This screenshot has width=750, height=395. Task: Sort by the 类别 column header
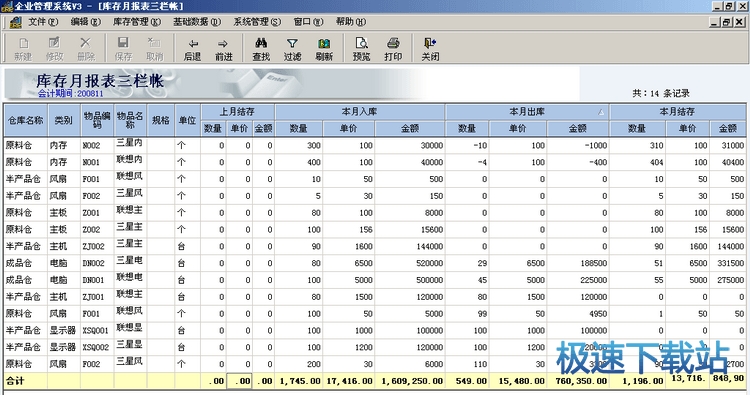tap(64, 120)
